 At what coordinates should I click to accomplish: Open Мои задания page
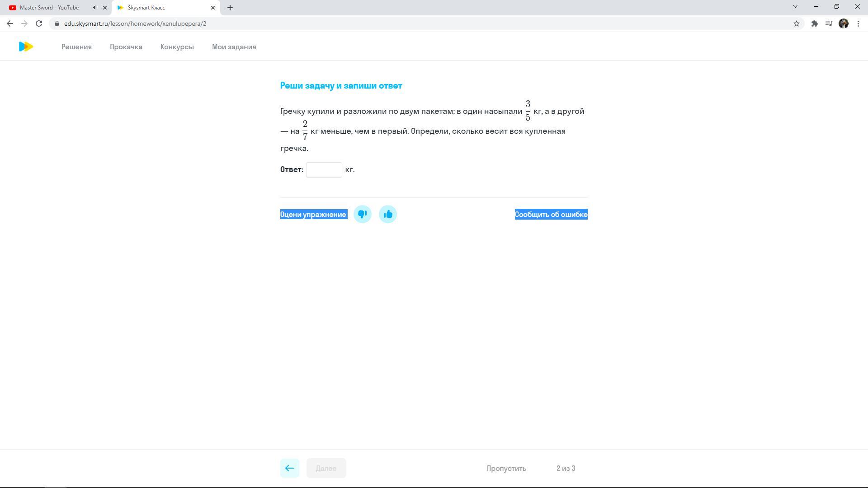pyautogui.click(x=234, y=47)
